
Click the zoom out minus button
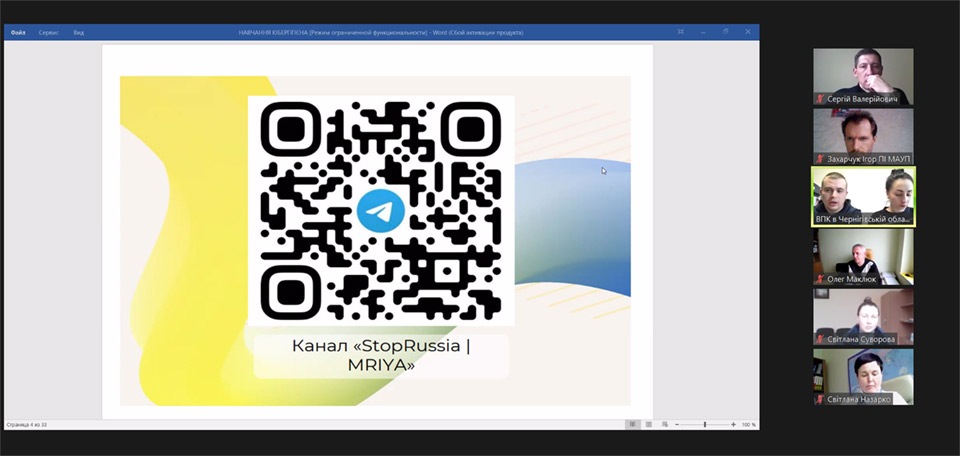tap(677, 424)
